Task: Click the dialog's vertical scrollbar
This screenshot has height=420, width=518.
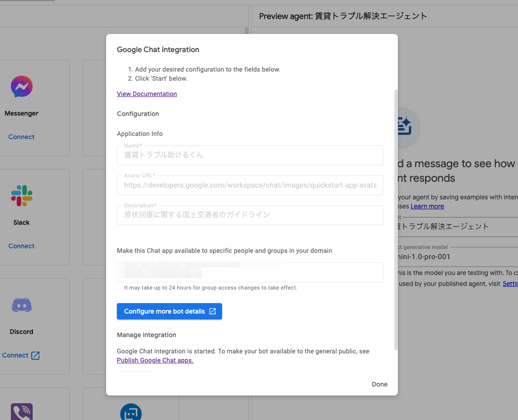Action: coord(396,220)
